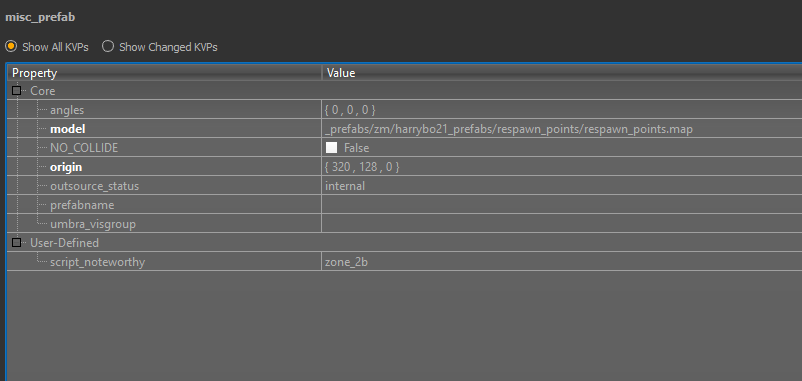Click the empty umbra_visgroup value field
802x381 pixels.
click(562, 224)
